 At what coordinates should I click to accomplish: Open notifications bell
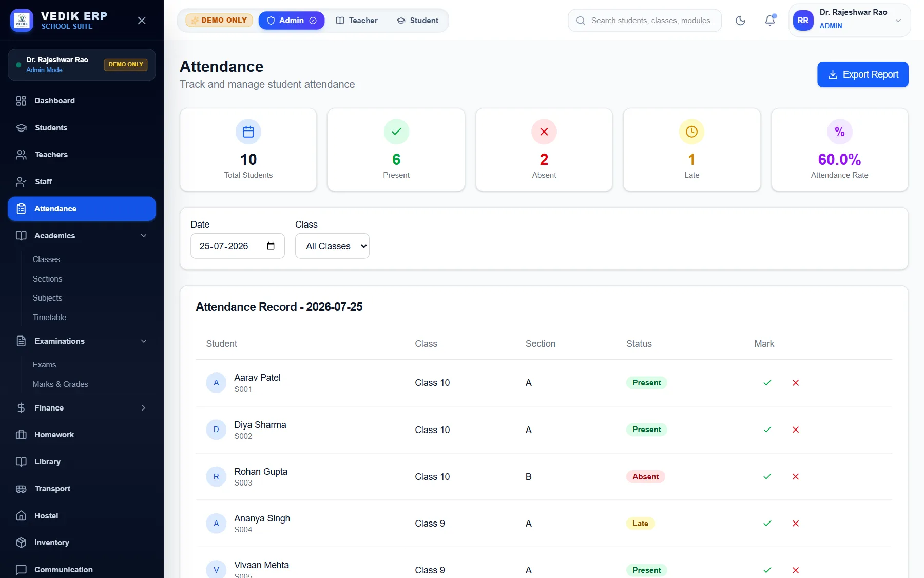[770, 21]
